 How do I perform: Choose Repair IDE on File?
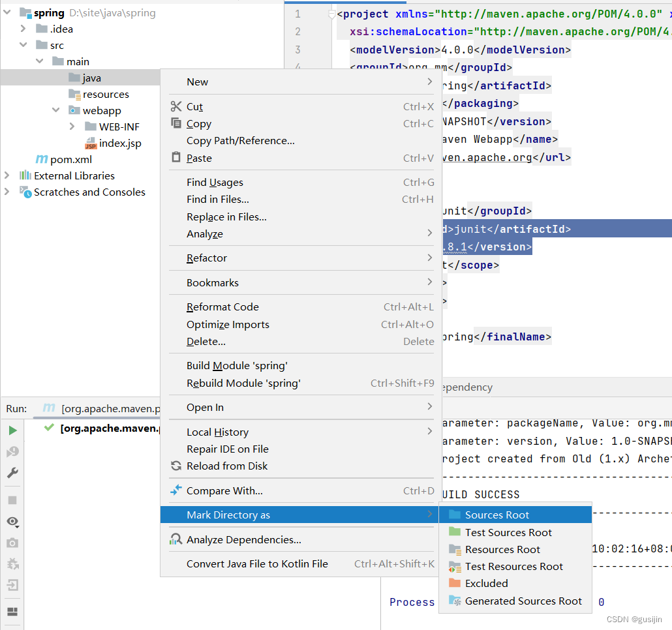coord(301,449)
